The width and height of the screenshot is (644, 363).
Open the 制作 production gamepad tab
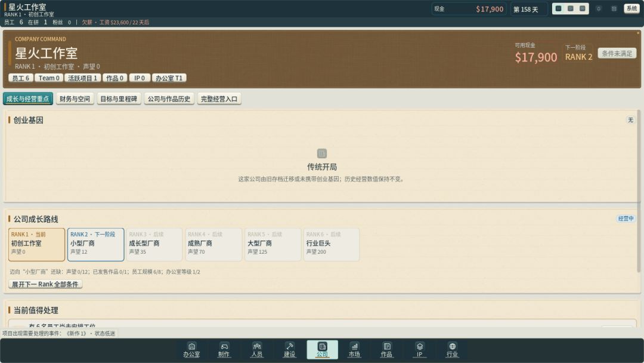224,349
